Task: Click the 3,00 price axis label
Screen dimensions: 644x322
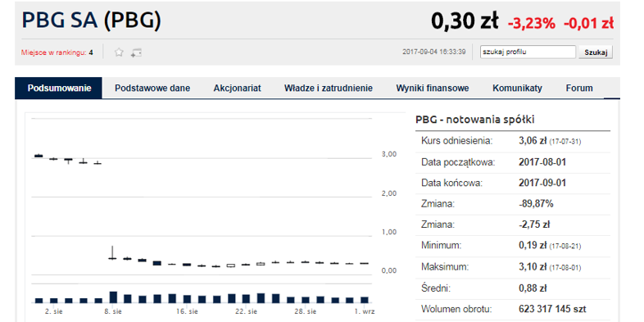Action: click(x=389, y=154)
